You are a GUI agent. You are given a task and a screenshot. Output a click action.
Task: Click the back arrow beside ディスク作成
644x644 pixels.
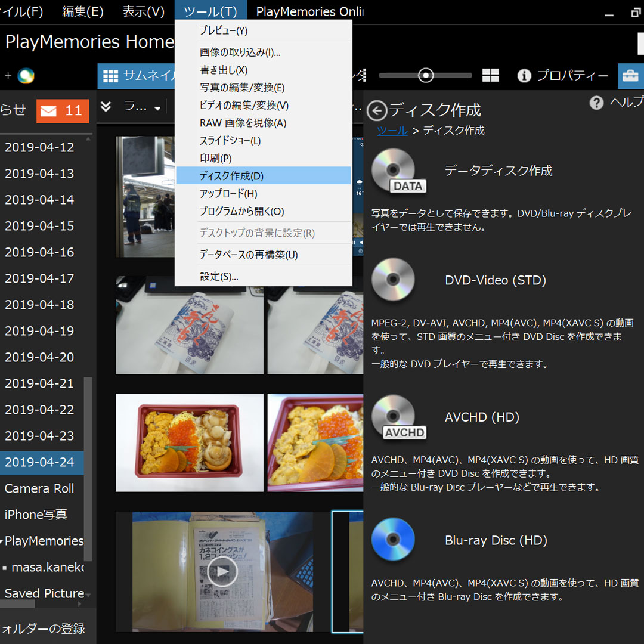tap(377, 110)
